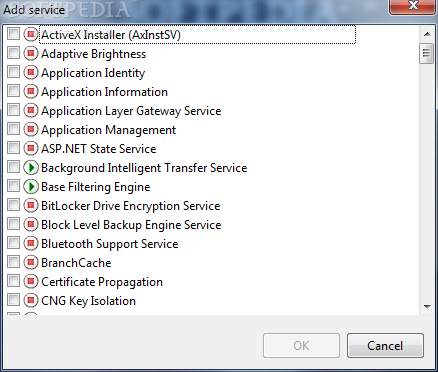Check the Block Level Backup Engine Service box
This screenshot has width=438, height=372.
(x=13, y=223)
